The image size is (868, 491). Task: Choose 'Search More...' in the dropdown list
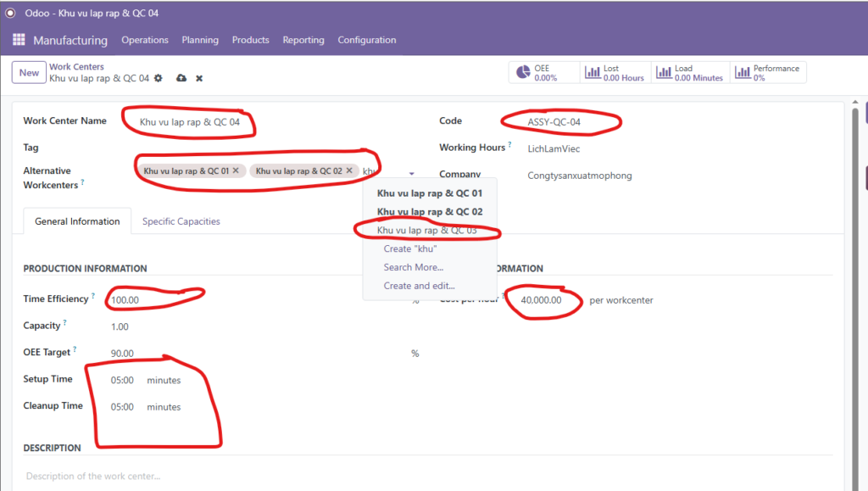click(x=413, y=267)
